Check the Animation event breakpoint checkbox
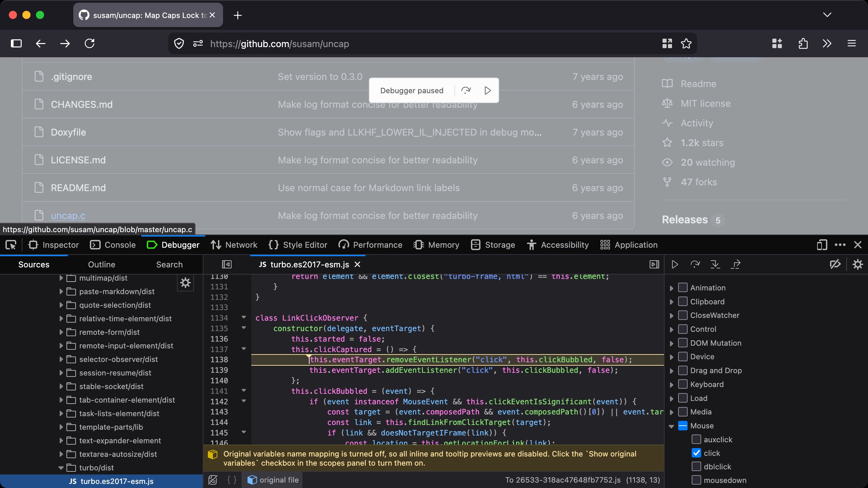The image size is (868, 488). (683, 287)
